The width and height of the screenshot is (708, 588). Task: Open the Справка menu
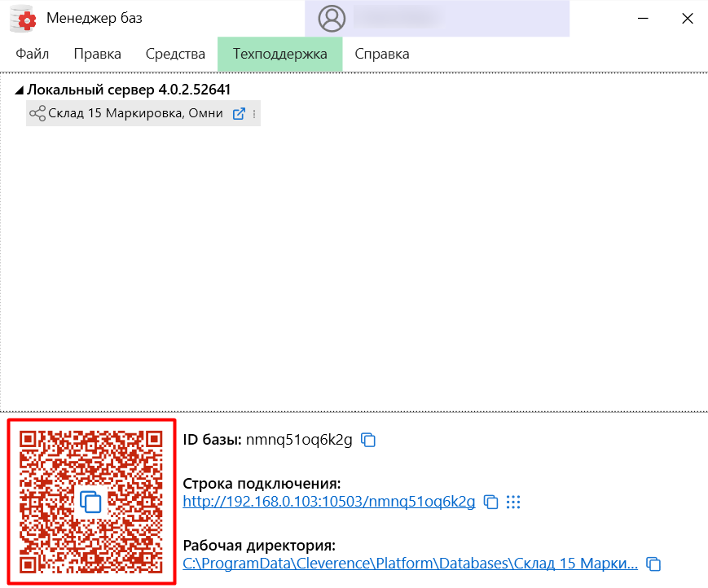382,54
